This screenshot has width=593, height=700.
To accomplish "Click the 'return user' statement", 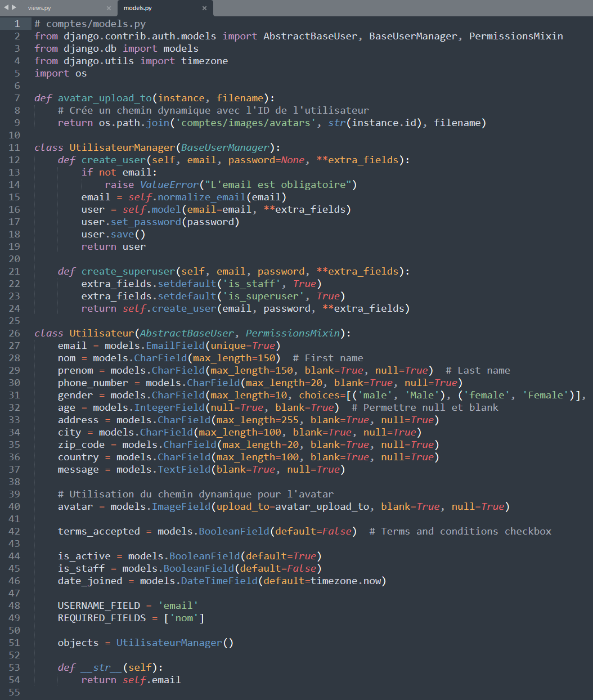I will (114, 246).
